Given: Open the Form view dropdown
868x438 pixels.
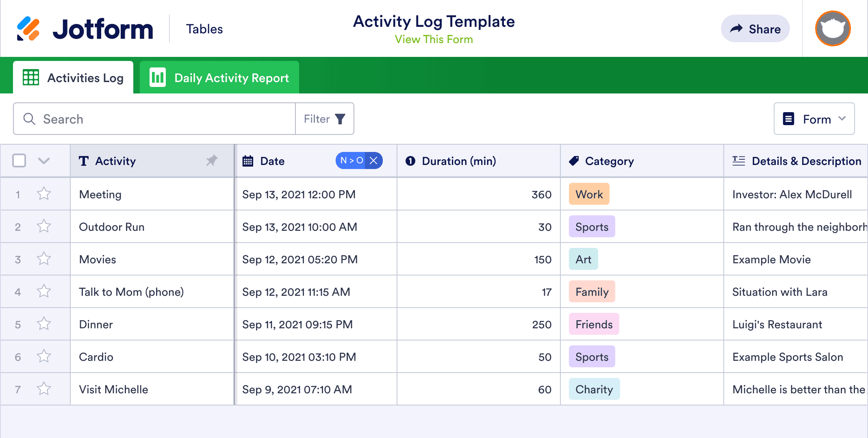Looking at the screenshot, I should pyautogui.click(x=814, y=119).
